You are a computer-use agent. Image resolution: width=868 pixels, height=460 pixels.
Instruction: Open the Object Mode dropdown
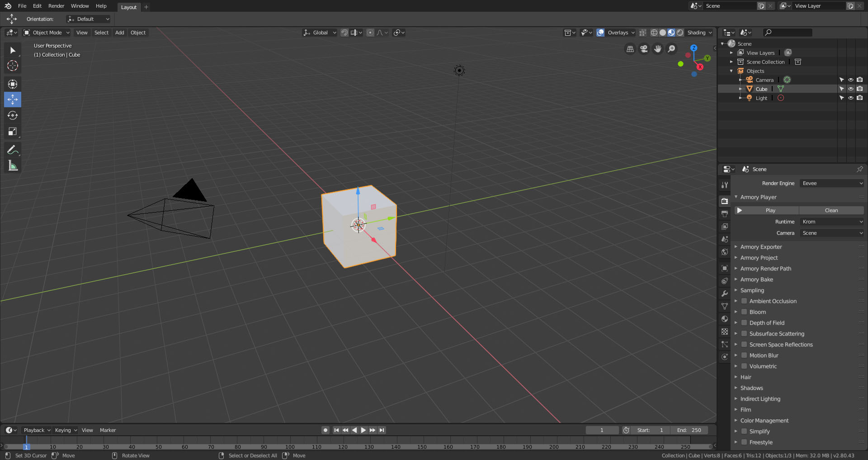[x=47, y=33]
